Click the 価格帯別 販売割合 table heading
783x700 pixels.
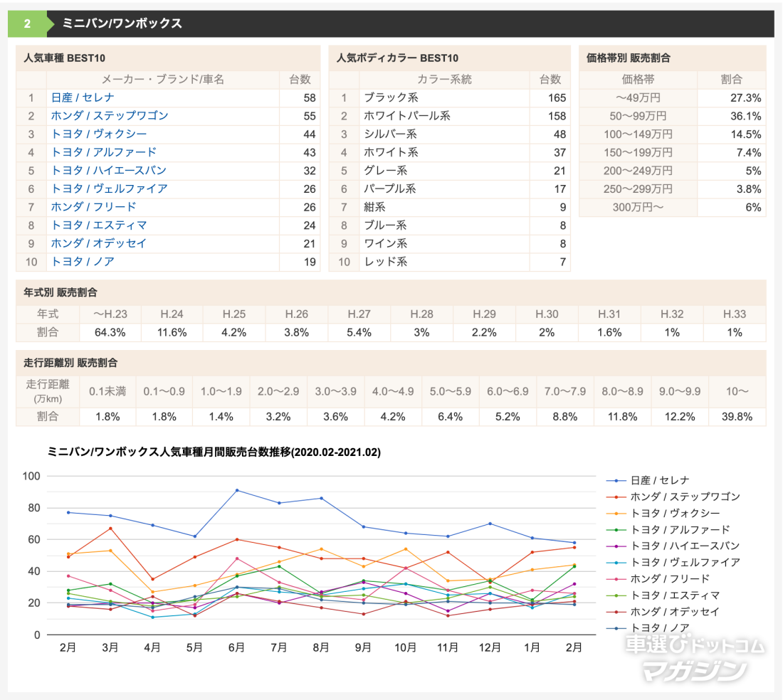click(629, 58)
